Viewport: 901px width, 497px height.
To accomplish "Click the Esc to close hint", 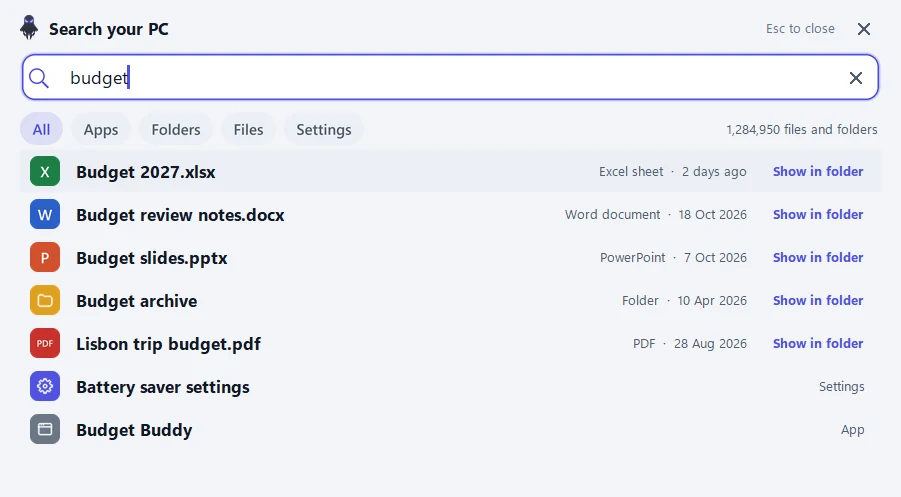I will coord(800,29).
